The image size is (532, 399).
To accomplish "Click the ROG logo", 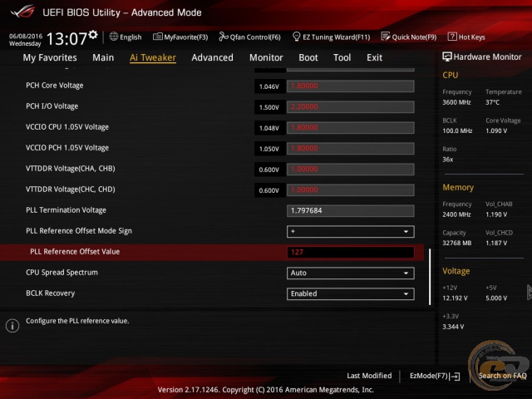I will (22, 12).
